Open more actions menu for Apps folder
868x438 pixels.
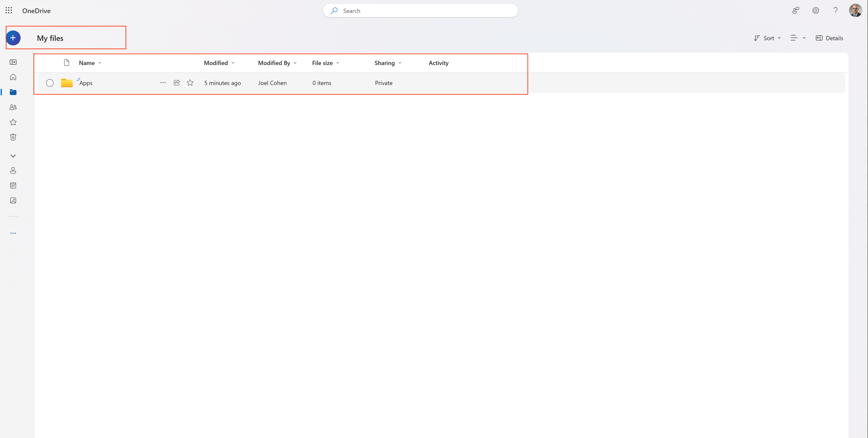(x=163, y=83)
